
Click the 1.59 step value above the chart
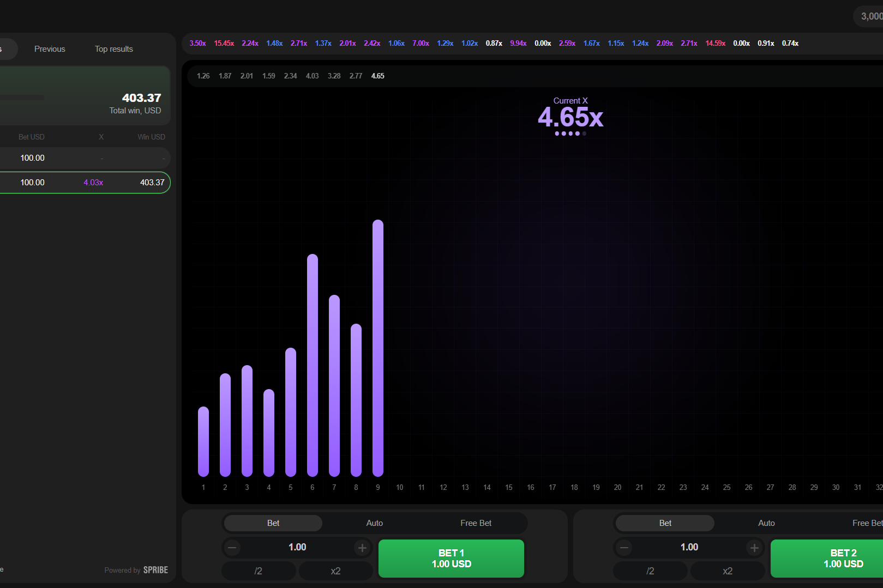(268, 76)
